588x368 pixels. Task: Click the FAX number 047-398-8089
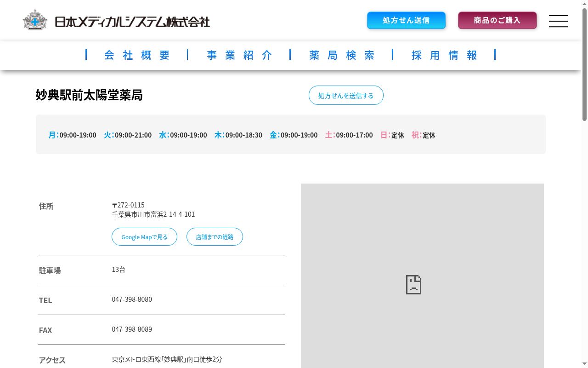tap(132, 329)
